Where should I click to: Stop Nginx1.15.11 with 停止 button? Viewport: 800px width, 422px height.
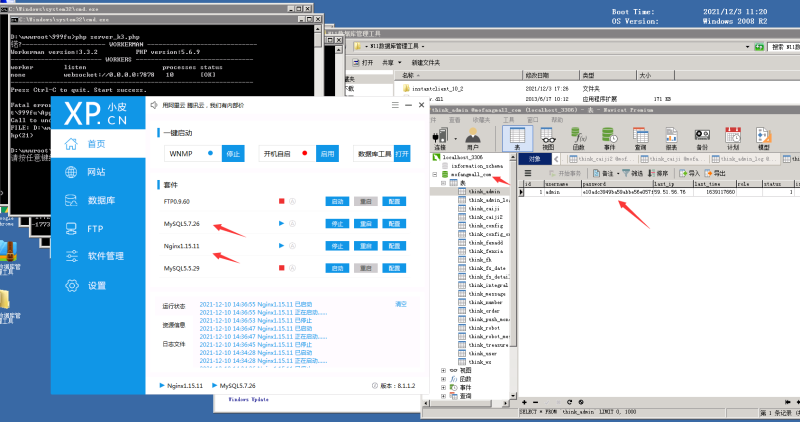click(x=337, y=246)
